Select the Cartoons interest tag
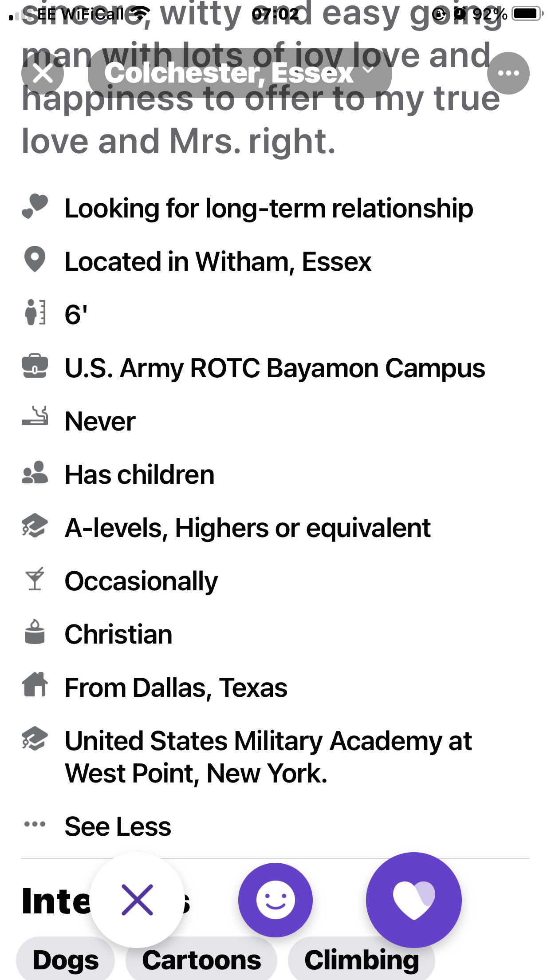Viewport: 551px width, 980px height. (x=201, y=960)
